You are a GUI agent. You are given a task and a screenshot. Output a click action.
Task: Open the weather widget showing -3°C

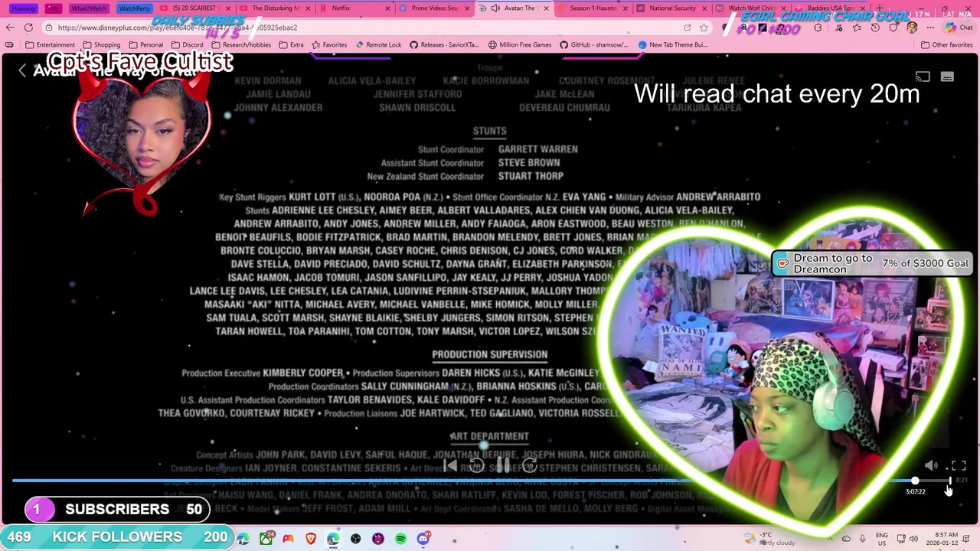pyautogui.click(x=769, y=539)
